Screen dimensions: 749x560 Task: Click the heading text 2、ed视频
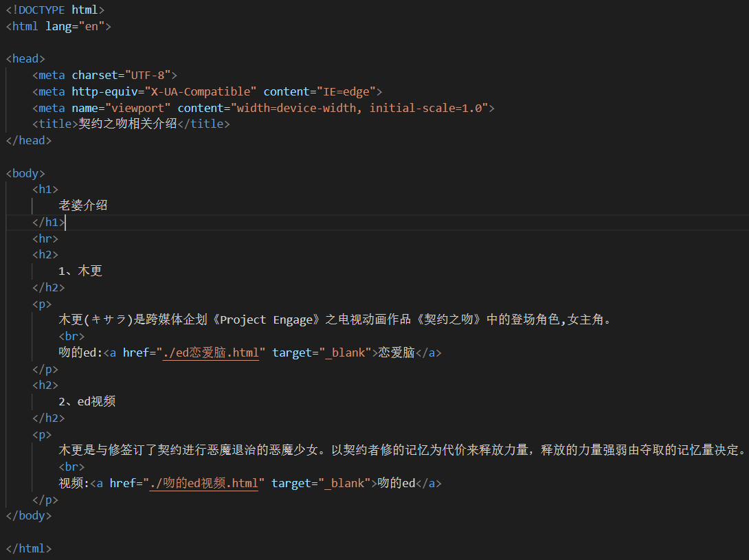(x=87, y=402)
